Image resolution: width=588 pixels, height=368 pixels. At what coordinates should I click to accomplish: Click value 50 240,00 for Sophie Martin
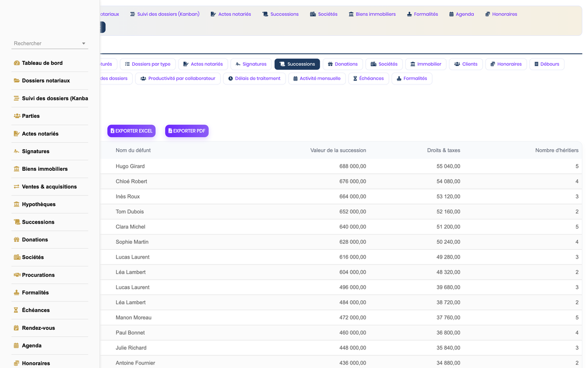[x=448, y=242]
